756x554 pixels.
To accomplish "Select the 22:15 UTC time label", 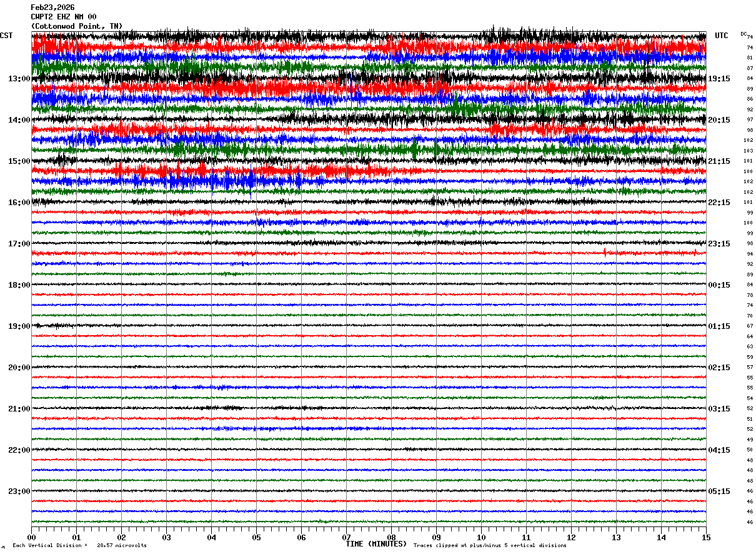I will [719, 203].
